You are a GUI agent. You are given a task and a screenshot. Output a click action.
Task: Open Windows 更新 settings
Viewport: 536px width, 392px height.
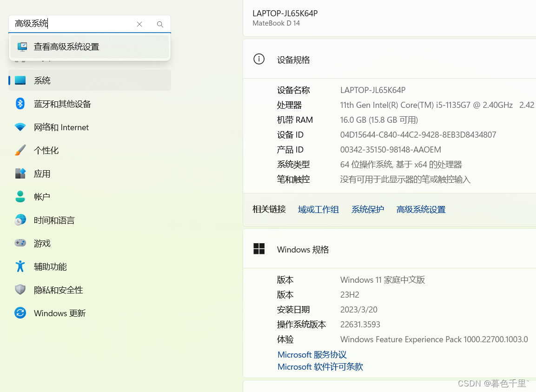coord(90,313)
